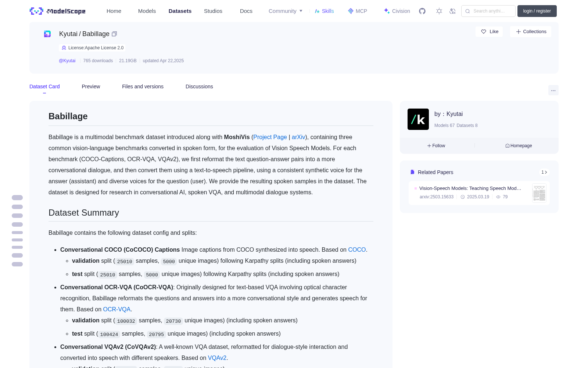
Task: Copy the dataset name Kyutai/Babillage
Action: point(114,34)
